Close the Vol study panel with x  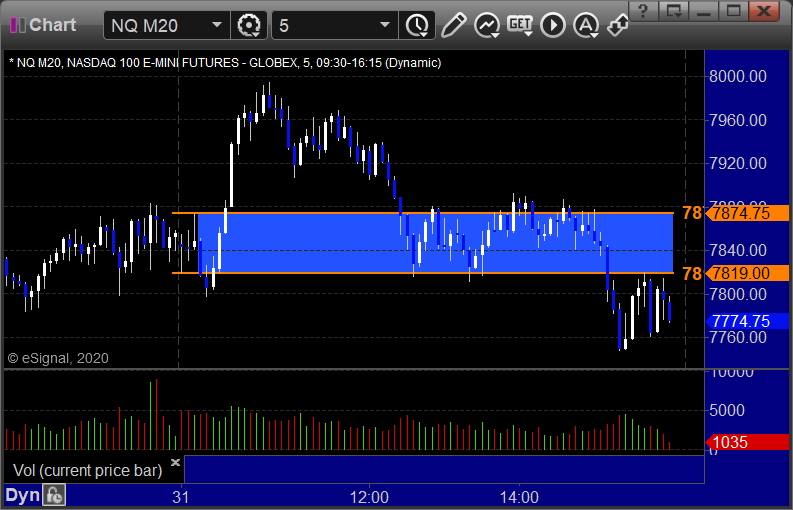[x=175, y=462]
